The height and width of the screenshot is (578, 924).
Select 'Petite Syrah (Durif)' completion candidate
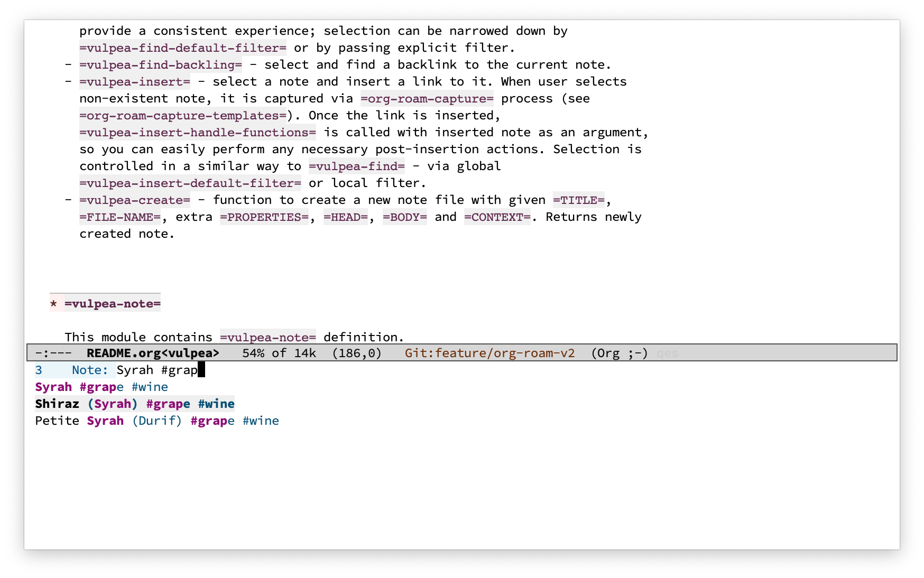(x=157, y=421)
